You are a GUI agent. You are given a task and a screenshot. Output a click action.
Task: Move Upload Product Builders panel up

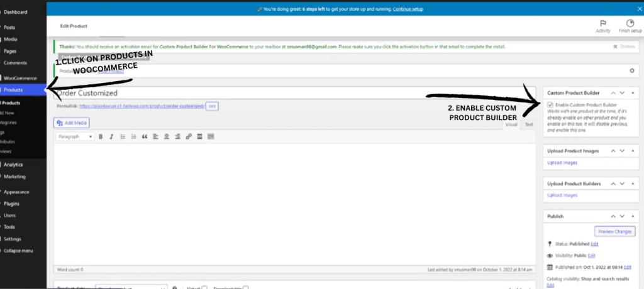(x=613, y=184)
